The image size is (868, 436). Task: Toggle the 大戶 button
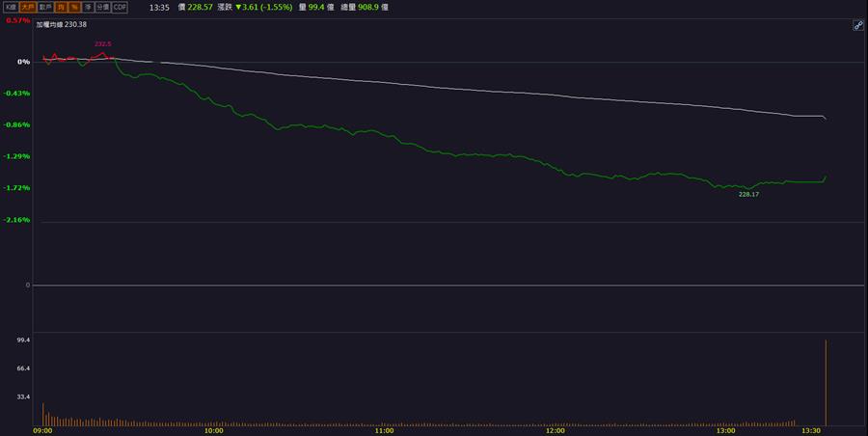pos(28,7)
